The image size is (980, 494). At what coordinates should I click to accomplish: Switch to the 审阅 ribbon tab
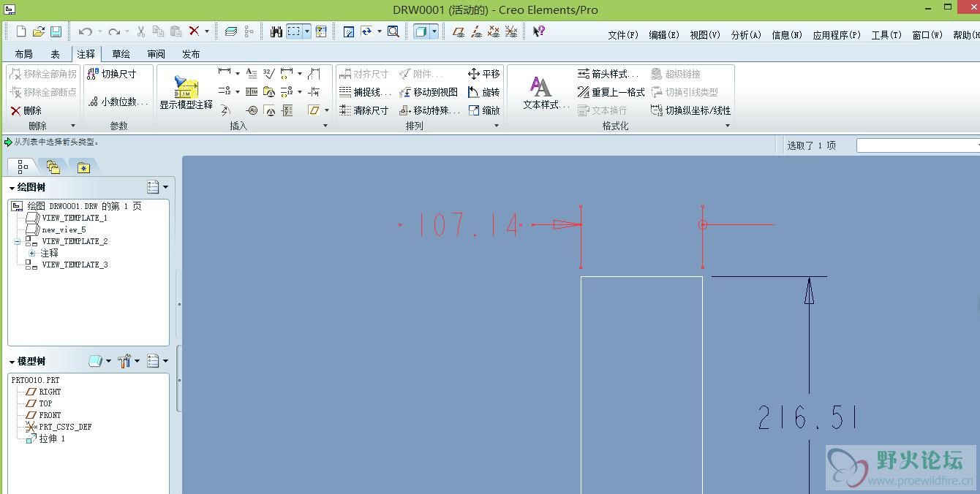(x=156, y=54)
